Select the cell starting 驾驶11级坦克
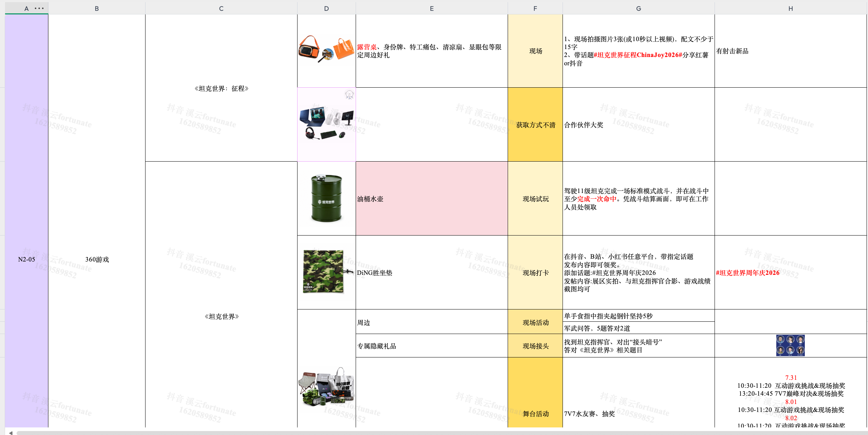 pos(639,198)
